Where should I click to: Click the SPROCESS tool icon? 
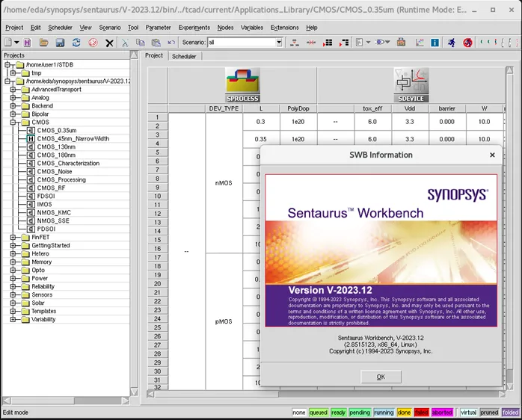tap(242, 85)
